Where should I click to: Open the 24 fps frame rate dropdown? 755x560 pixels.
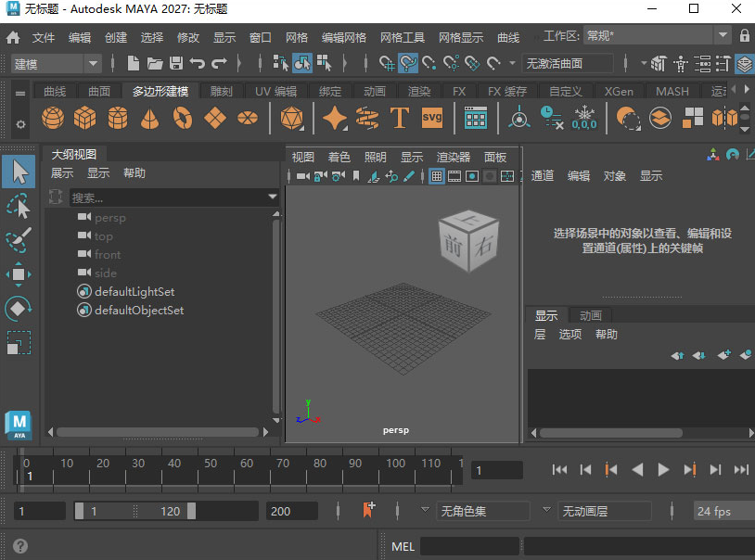pos(724,511)
